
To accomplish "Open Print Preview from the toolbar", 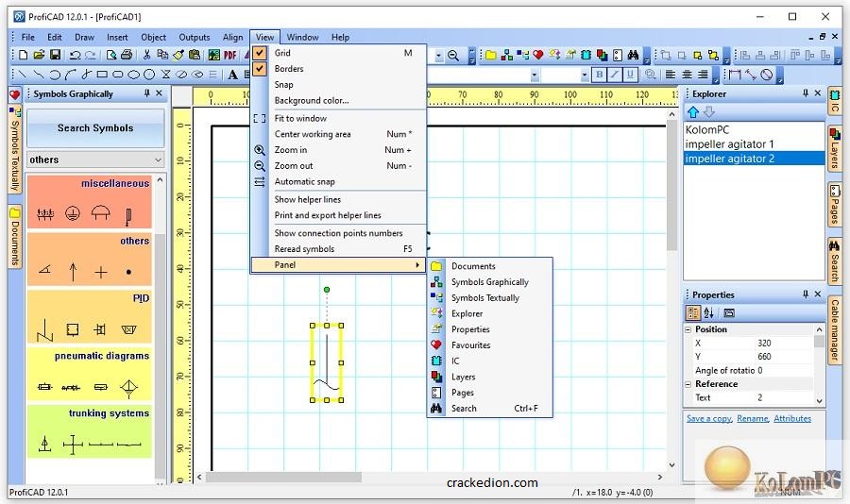I will pos(111,55).
